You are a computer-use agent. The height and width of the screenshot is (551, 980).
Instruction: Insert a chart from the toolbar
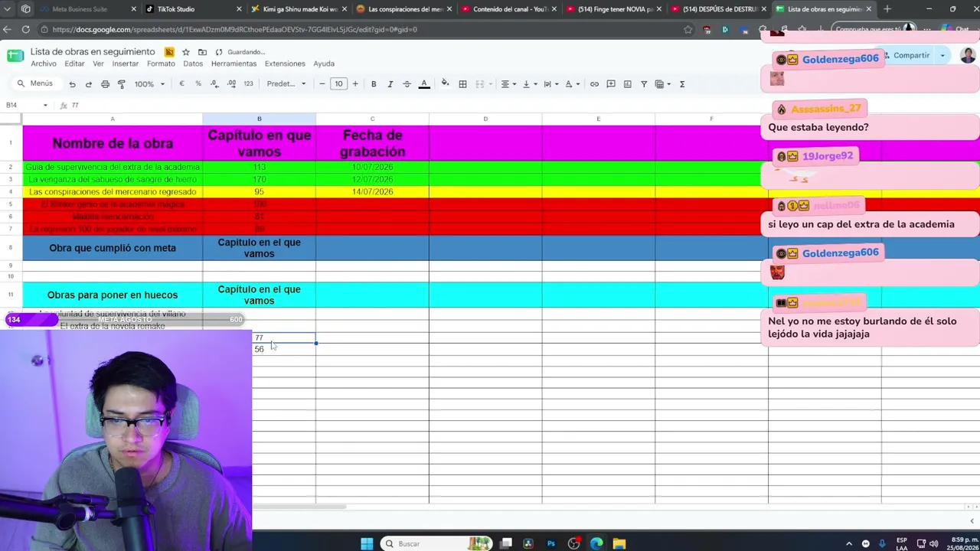click(x=628, y=84)
